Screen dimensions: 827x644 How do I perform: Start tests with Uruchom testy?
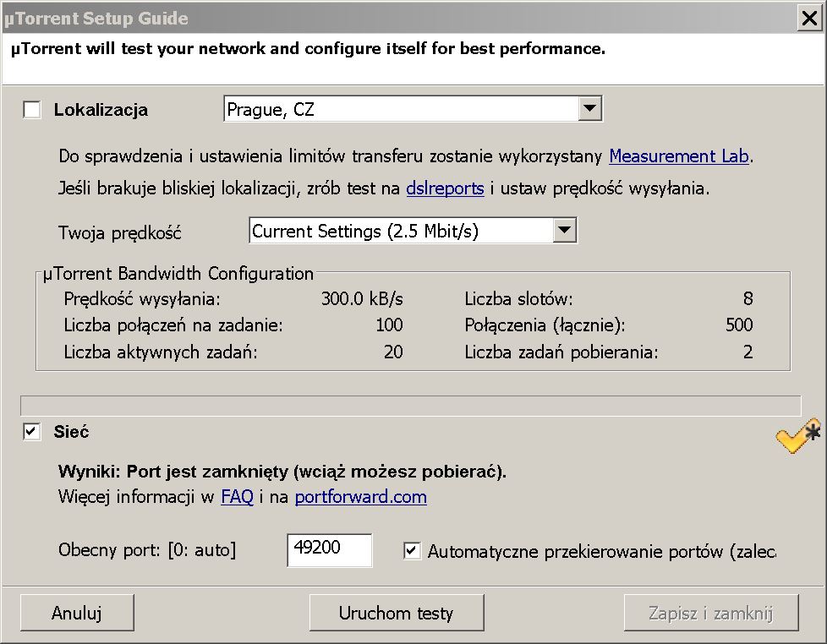[397, 613]
